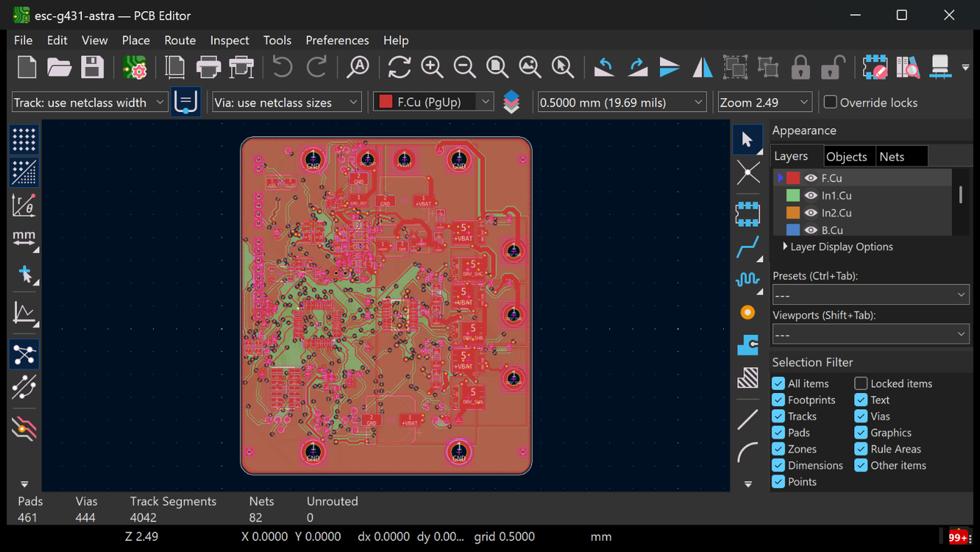The image size is (980, 552).
Task: Click the Print icon
Action: pos(209,67)
